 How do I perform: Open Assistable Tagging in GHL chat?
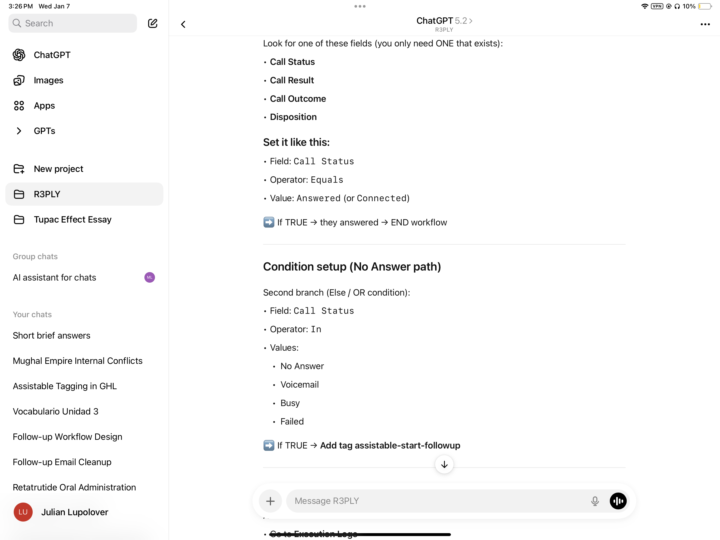click(64, 386)
